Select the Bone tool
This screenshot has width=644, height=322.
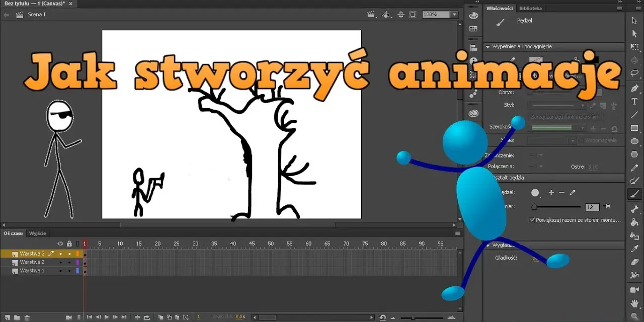634,209
